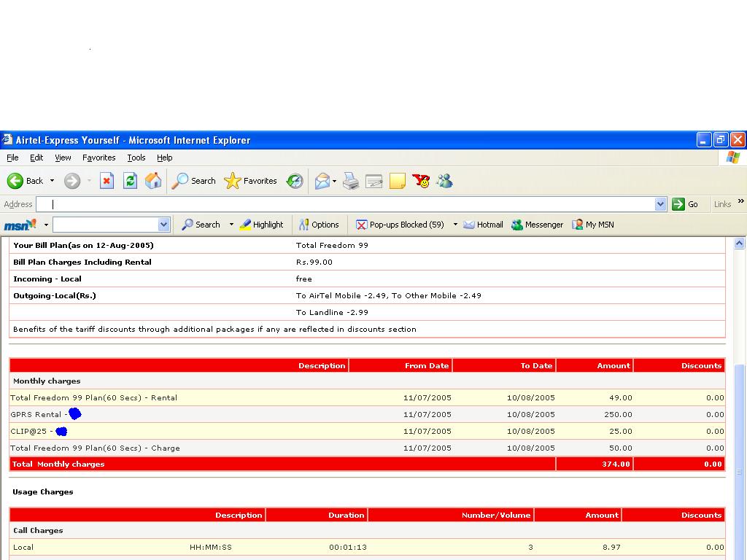Open Windows Messenger people icon

coord(444,181)
